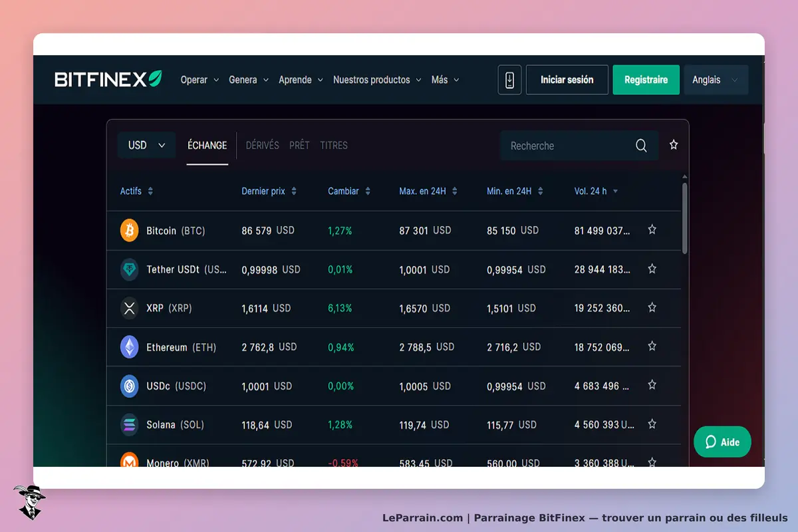Open the Aide chat button
798x532 pixels.
[x=722, y=442]
